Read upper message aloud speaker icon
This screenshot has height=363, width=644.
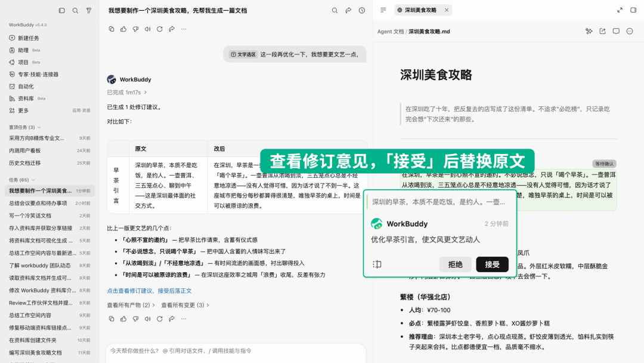[147, 29]
